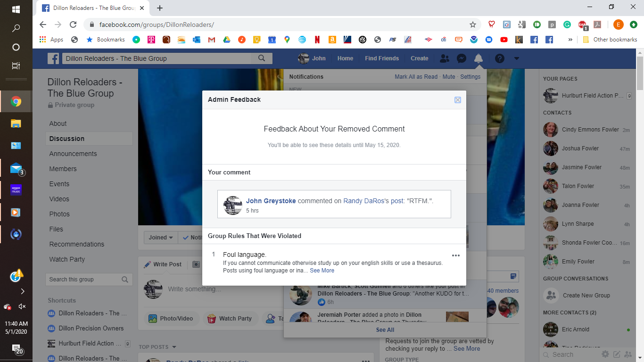The image size is (644, 362).
Task: Click the Create menu item
Action: [x=420, y=58]
